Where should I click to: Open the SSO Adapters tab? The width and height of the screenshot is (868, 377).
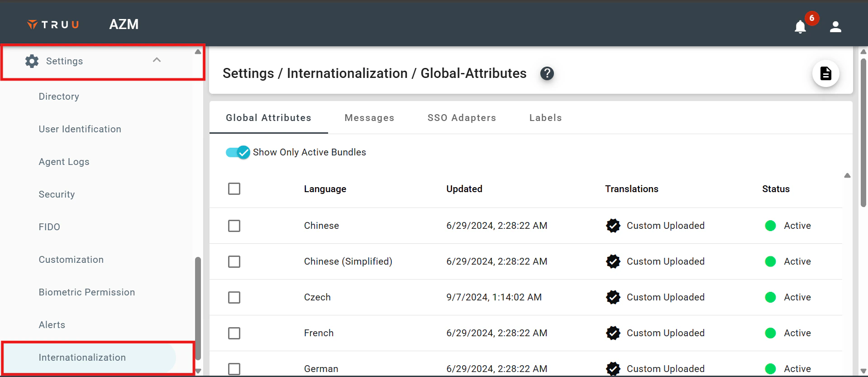click(x=462, y=118)
